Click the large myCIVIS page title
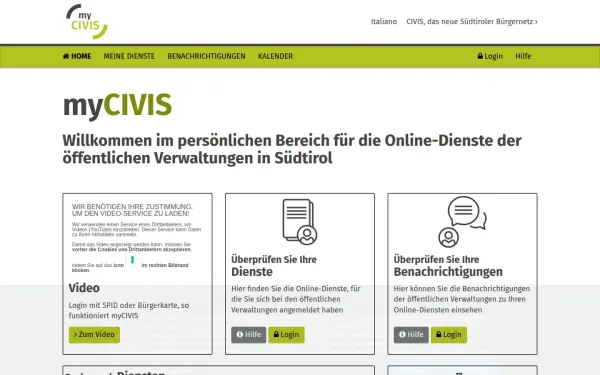Screen dimensions: 600x375 click(x=117, y=105)
